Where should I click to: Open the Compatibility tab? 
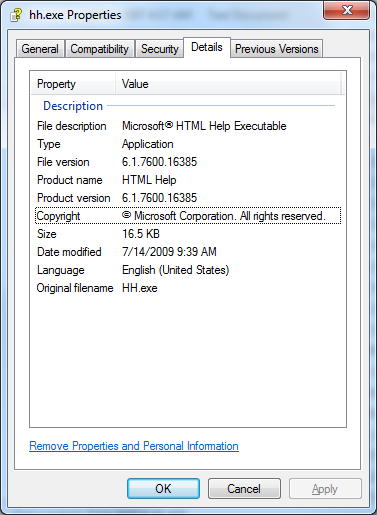click(100, 49)
